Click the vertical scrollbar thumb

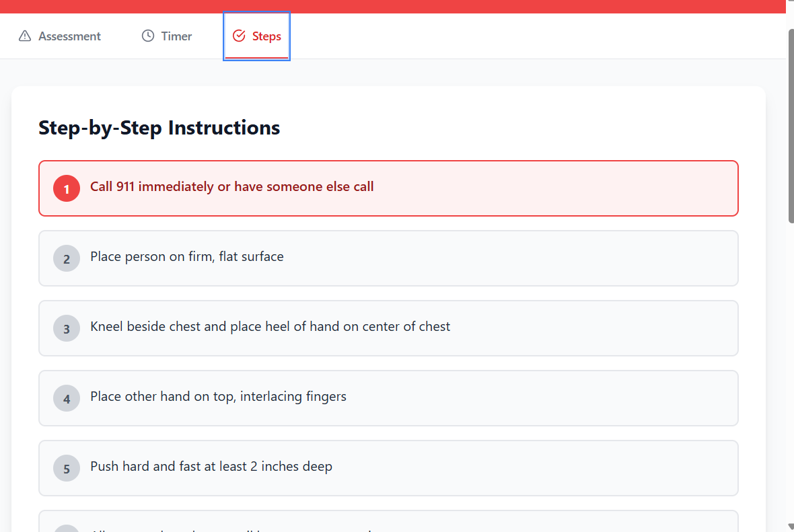point(791,126)
